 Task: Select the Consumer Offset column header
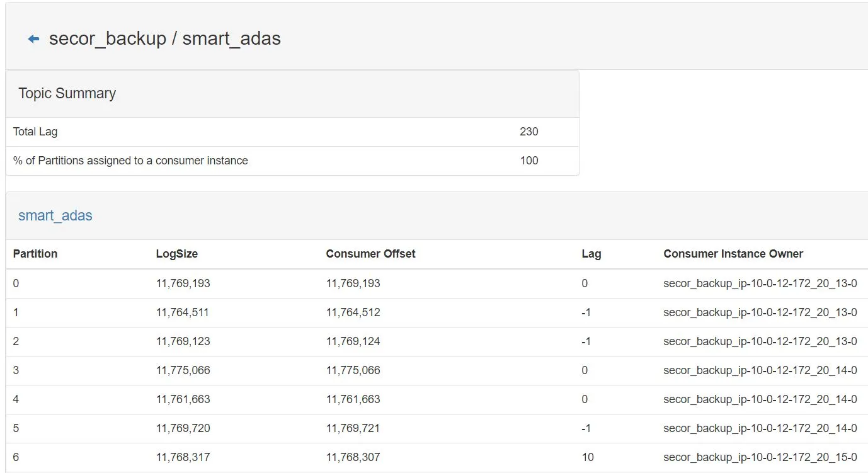371,254
